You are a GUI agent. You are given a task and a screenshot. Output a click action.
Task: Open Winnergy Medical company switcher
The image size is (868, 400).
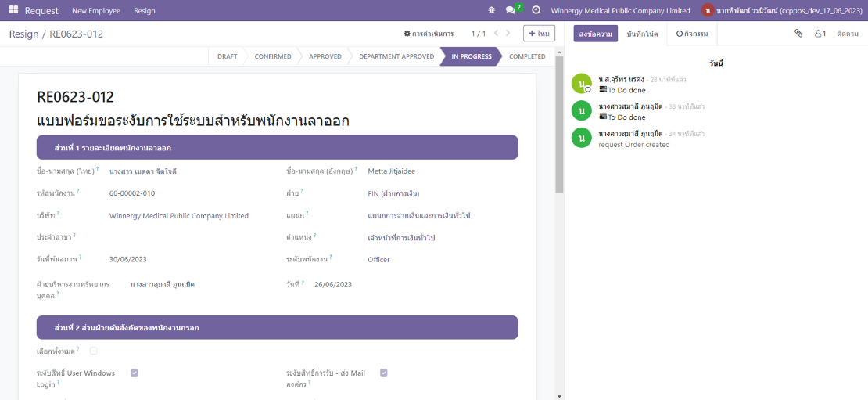[620, 10]
